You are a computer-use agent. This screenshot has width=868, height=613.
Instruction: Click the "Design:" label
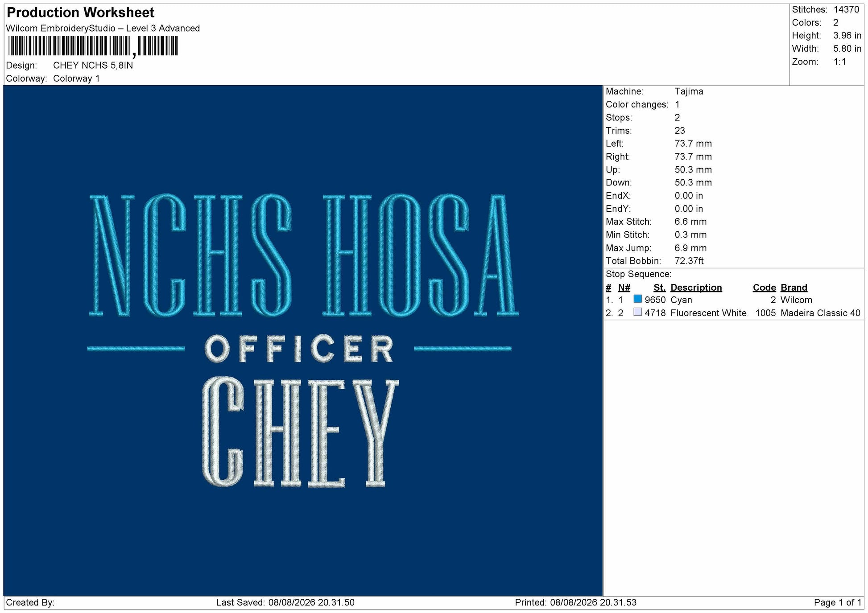point(21,65)
